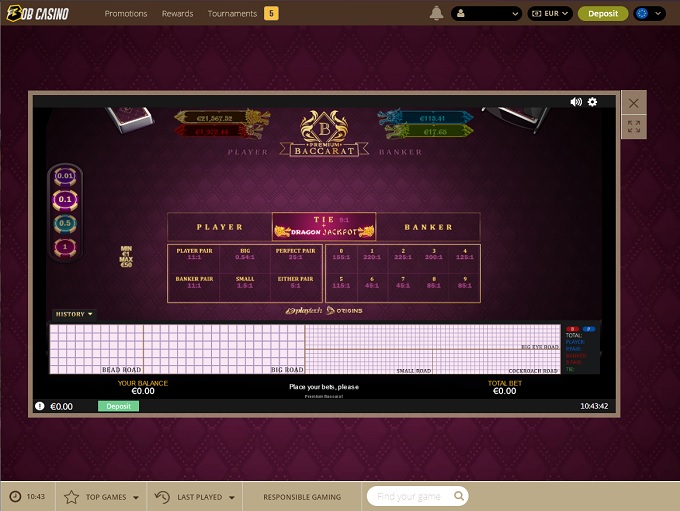Open the Promotions menu item
Screen dimensions: 680x511
point(126,13)
